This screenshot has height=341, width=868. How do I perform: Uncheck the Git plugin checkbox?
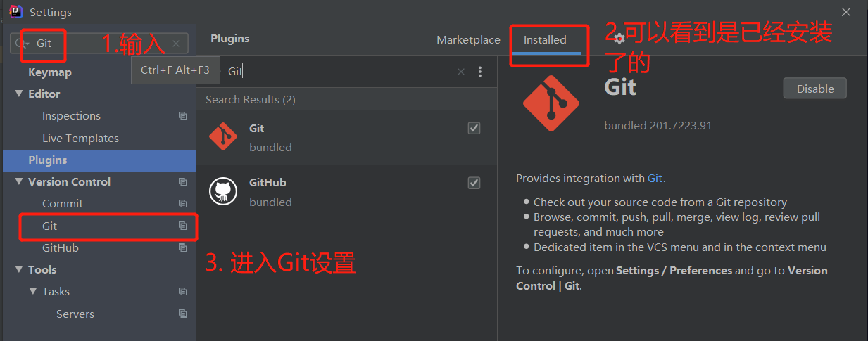click(474, 128)
